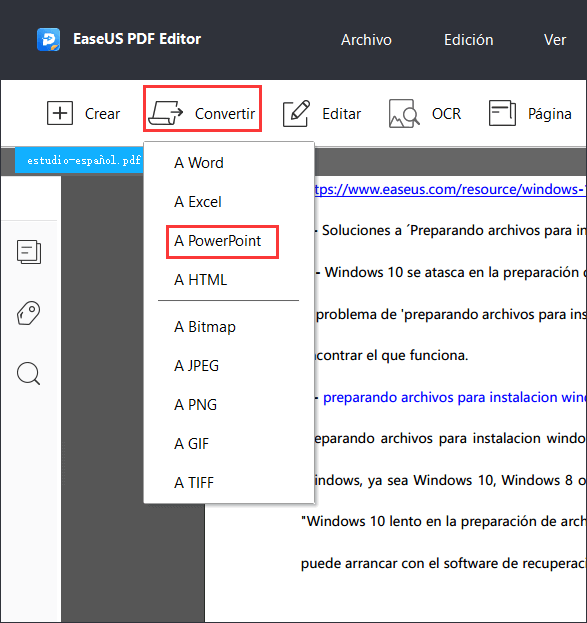
Task: Open the search sidebar magnifier icon
Action: pos(29,374)
